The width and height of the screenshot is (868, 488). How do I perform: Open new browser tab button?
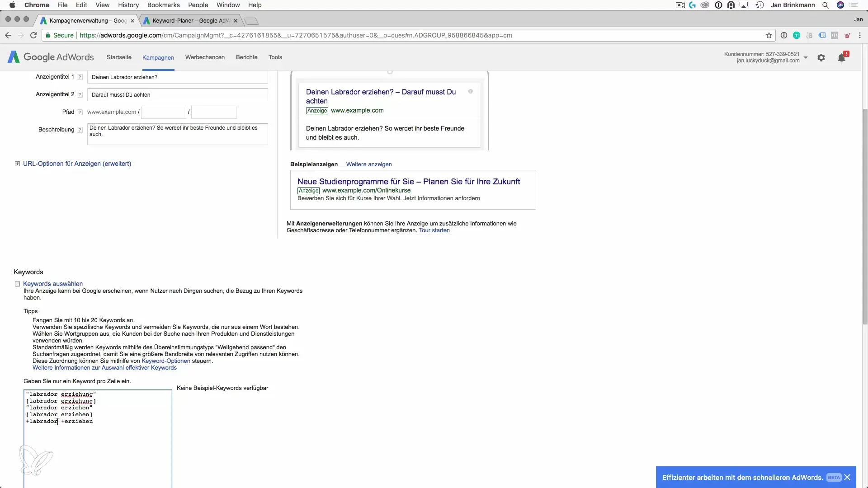click(x=251, y=21)
